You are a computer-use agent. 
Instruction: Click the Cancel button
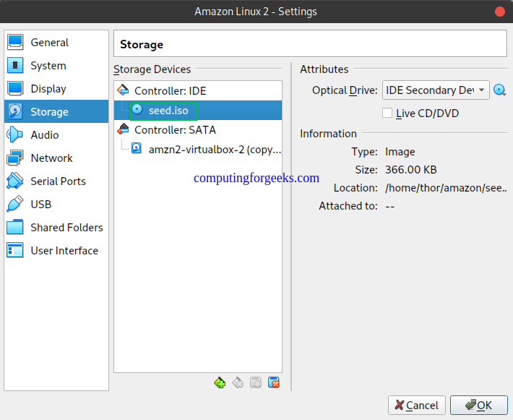tap(416, 406)
